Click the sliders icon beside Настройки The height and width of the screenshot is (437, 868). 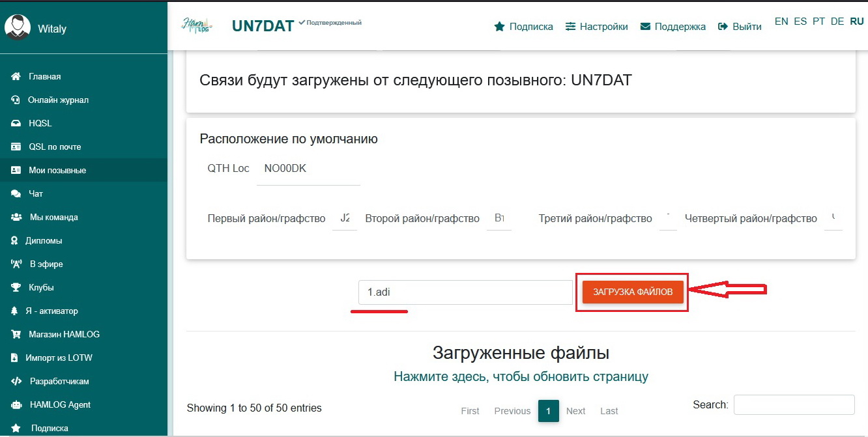point(571,27)
